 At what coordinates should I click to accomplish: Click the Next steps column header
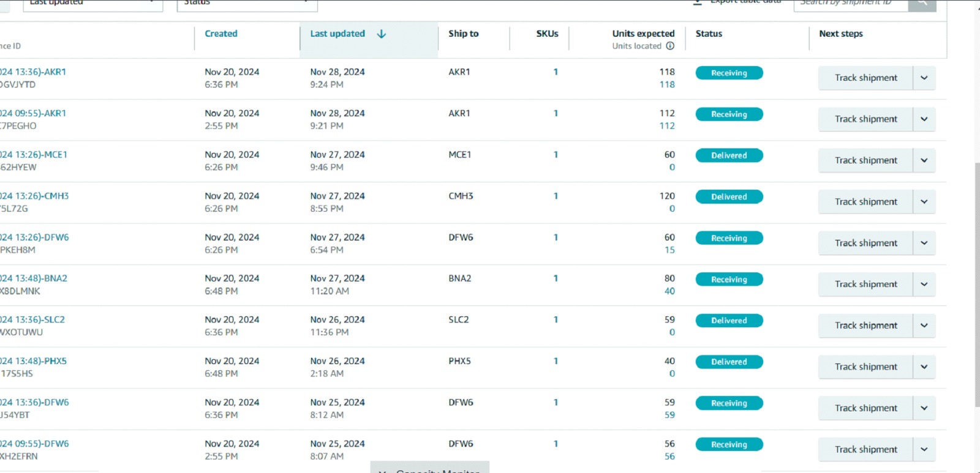(841, 34)
